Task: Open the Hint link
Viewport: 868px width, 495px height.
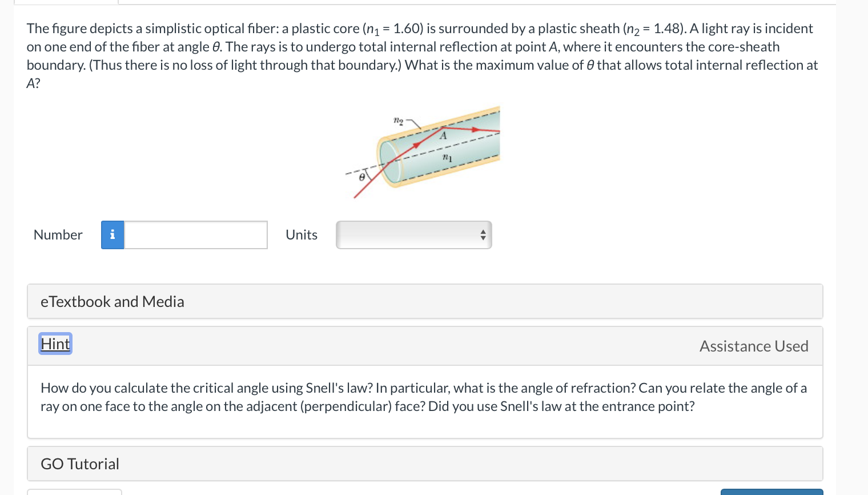Action: 55,344
